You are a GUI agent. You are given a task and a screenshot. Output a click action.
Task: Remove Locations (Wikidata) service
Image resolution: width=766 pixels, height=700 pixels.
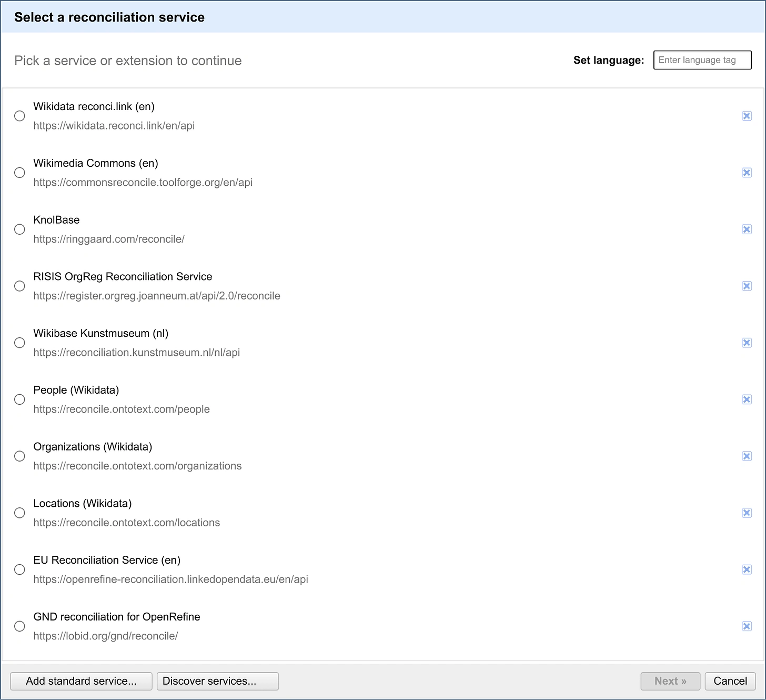coord(747,513)
